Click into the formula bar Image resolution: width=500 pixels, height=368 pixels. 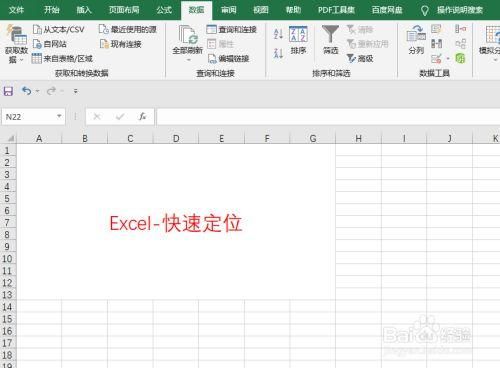(x=328, y=117)
